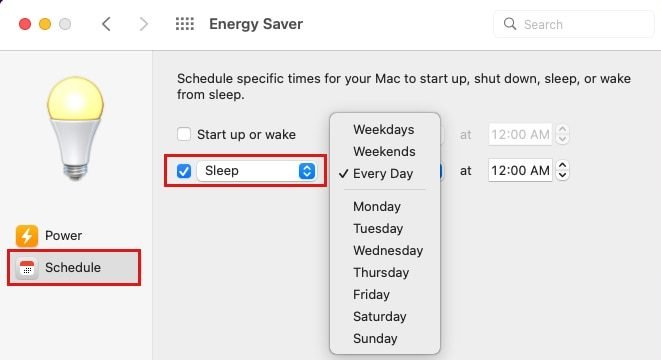Click the Search field in the toolbar
The width and height of the screenshot is (661, 360).
(x=573, y=24)
